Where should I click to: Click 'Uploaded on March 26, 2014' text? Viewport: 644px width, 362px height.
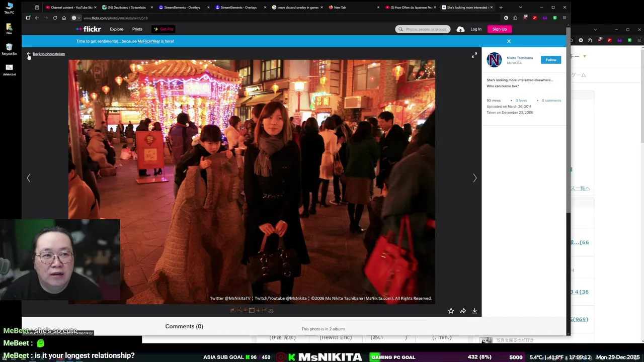pos(509,107)
